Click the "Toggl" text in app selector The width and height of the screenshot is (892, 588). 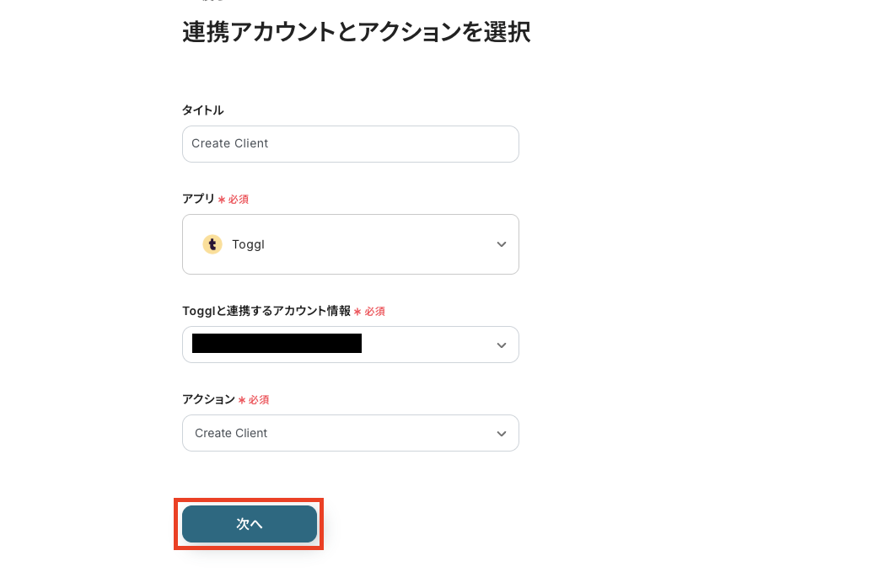(x=248, y=244)
